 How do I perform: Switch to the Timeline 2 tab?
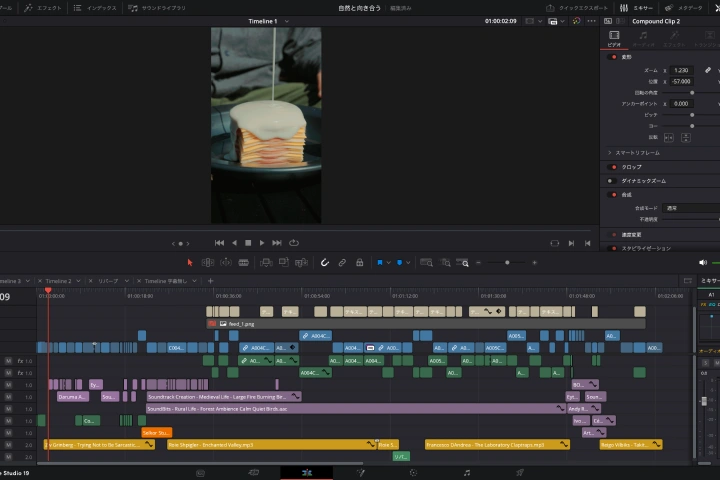58,281
